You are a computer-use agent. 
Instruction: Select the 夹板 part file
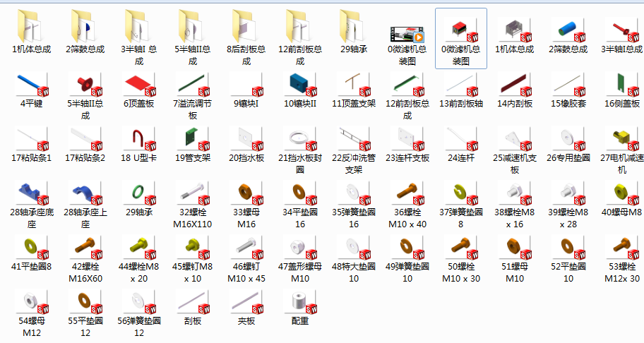coord(246,307)
